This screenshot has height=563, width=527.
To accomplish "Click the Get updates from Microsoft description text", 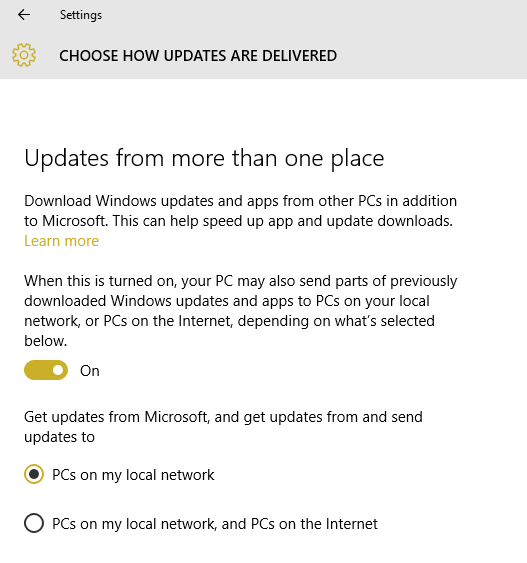I will [223, 427].
